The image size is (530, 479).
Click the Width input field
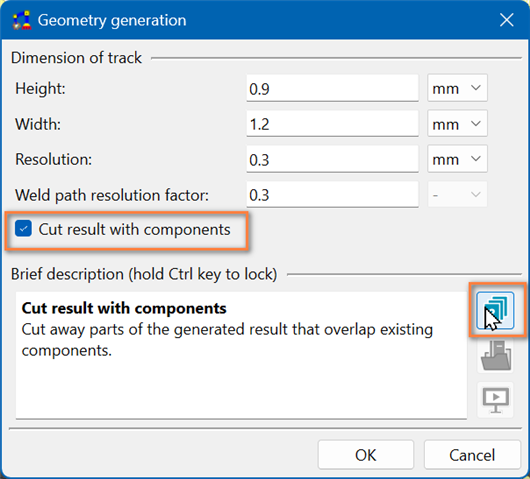(332, 124)
